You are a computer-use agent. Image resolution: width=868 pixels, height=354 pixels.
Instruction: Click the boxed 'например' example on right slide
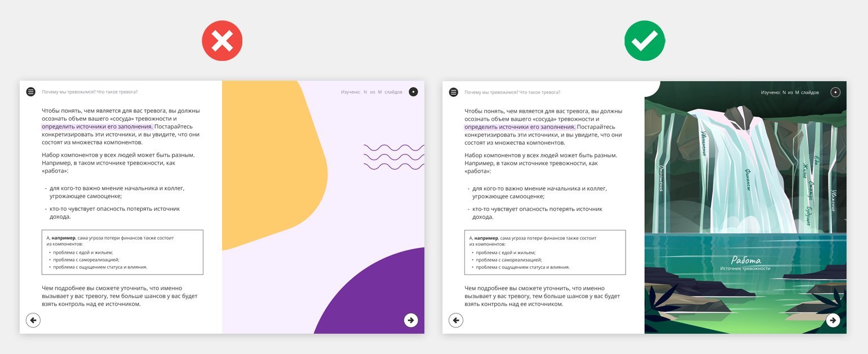544,252
